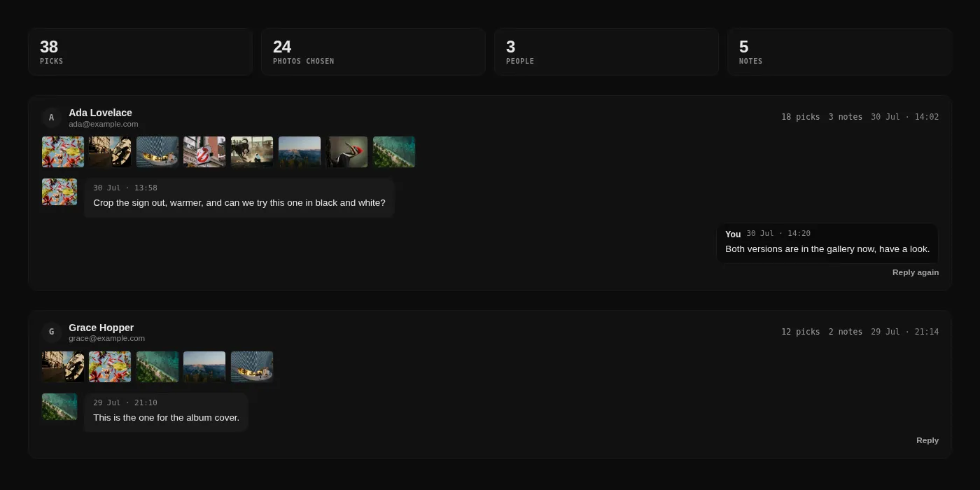Image resolution: width=980 pixels, height=490 pixels.
Task: Open Ada's mountain landscape thumbnail
Action: tap(300, 152)
